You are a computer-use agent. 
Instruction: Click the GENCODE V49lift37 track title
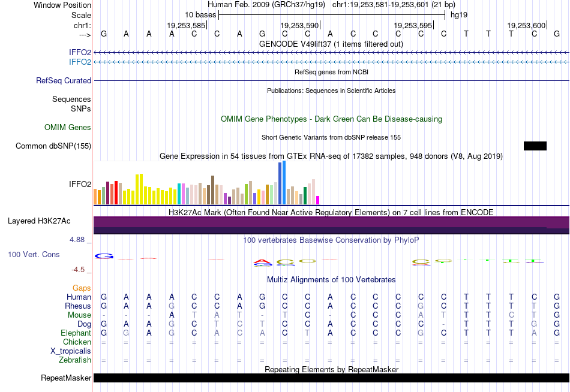coord(331,44)
